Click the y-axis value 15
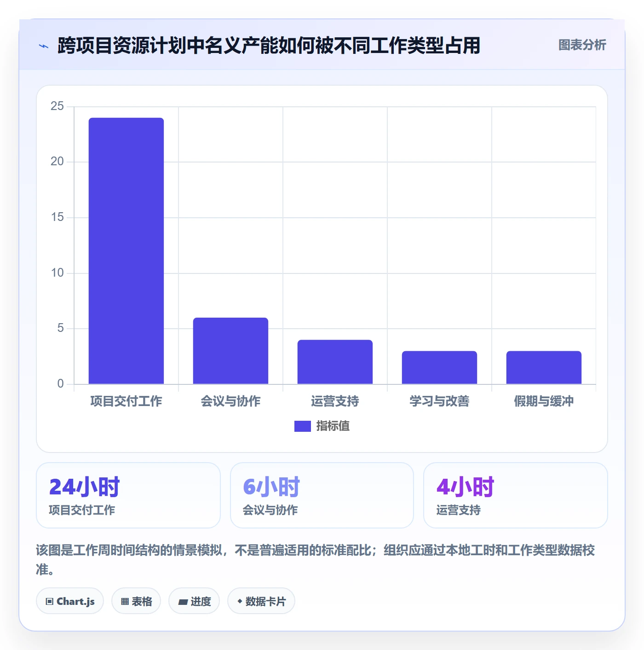Screen dimensions: 644x650 coord(57,217)
